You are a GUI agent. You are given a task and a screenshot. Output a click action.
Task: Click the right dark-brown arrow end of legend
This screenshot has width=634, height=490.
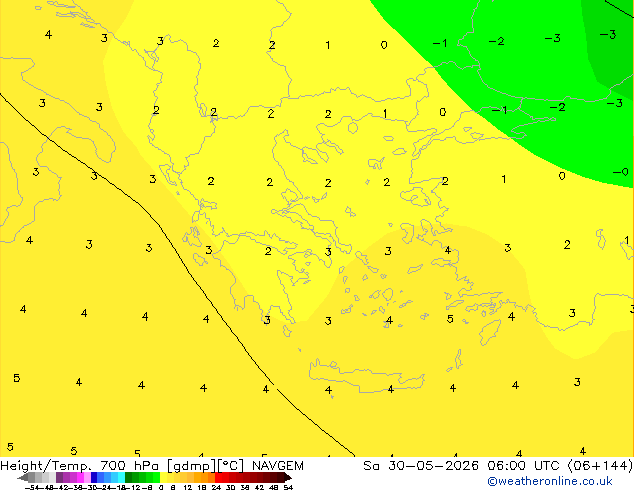click(288, 477)
